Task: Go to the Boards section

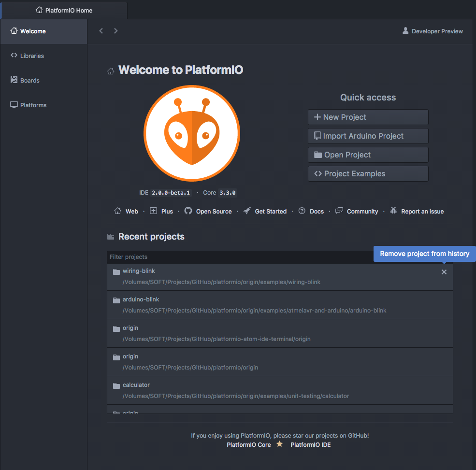Action: click(x=43, y=80)
